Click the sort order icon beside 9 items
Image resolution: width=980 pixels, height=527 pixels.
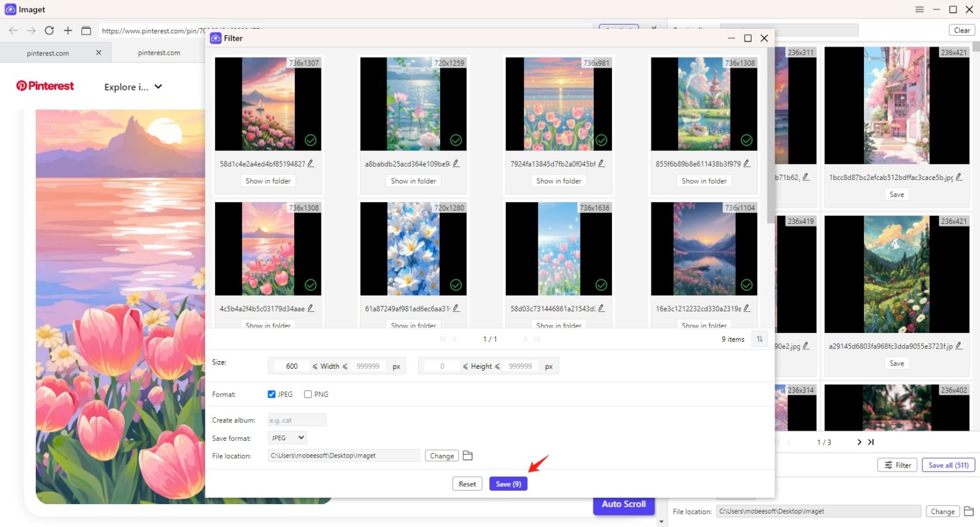click(759, 339)
